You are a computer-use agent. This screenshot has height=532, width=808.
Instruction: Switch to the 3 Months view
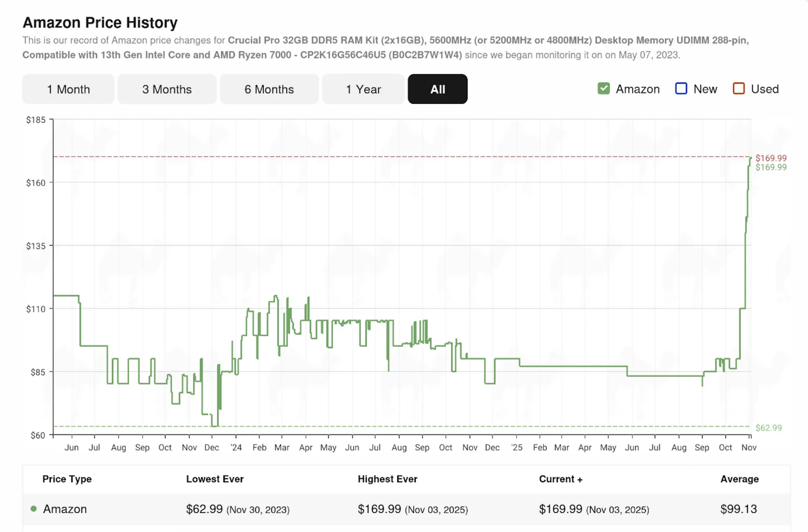click(167, 89)
